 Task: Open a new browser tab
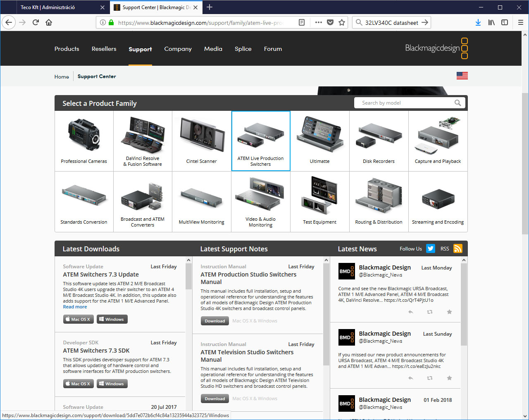pos(210,7)
